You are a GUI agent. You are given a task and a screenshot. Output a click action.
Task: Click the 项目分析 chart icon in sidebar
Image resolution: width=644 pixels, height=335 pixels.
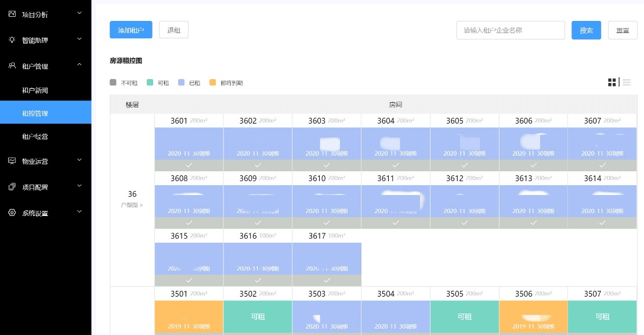coord(12,14)
